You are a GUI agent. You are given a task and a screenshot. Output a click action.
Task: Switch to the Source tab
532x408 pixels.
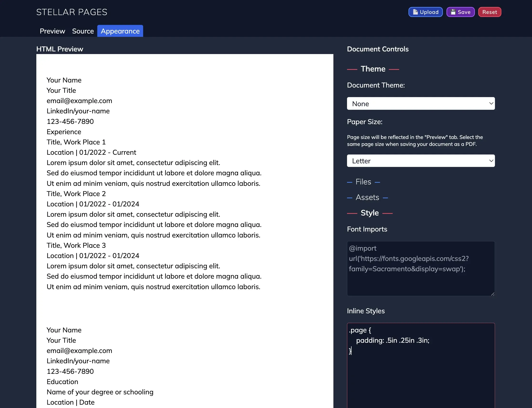(x=83, y=31)
